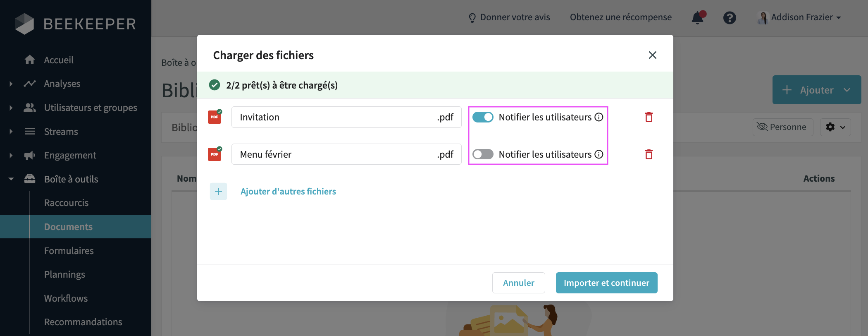Click the notifications bell icon
Screen dimensions: 868x336
698,17
